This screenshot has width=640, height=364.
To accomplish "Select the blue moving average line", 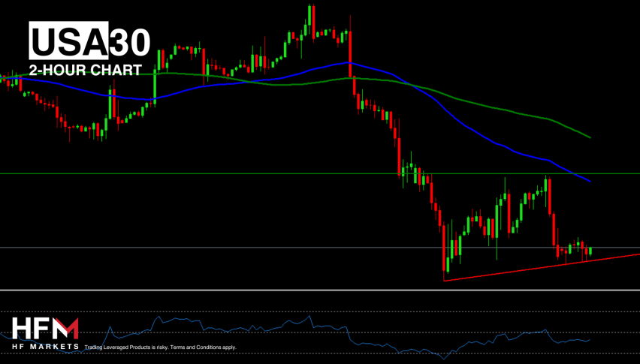I will coord(466,126).
